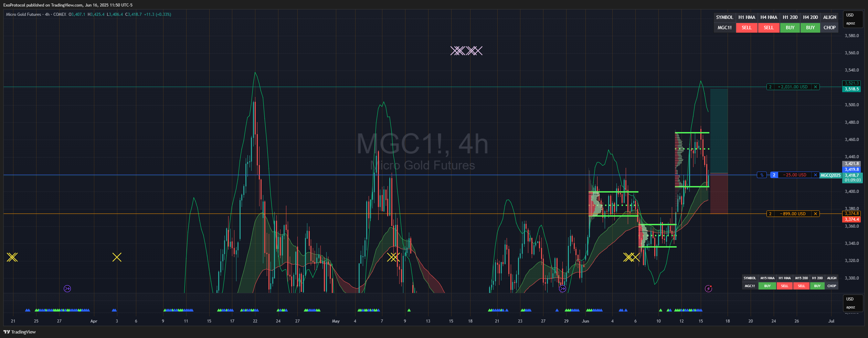
Task: Click the 3,518.5 take-profit price tag
Action: point(852,89)
